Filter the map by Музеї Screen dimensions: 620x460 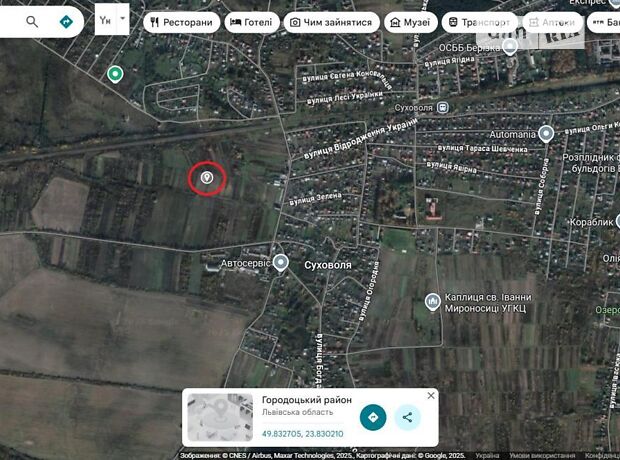click(x=410, y=22)
